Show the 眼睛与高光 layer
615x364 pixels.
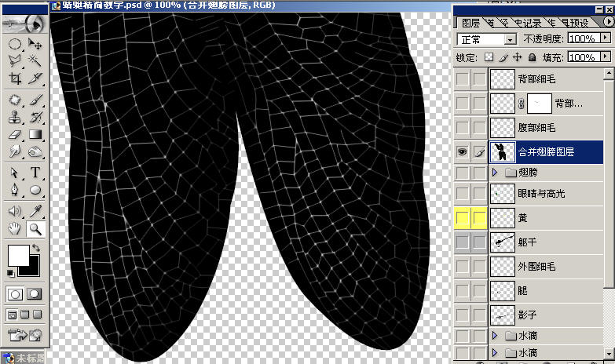463,193
